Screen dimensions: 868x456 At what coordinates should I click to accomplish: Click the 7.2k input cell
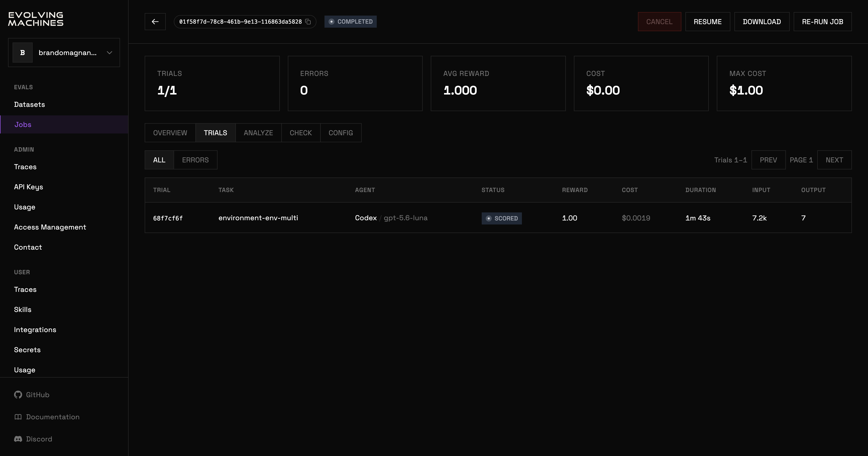tap(759, 218)
